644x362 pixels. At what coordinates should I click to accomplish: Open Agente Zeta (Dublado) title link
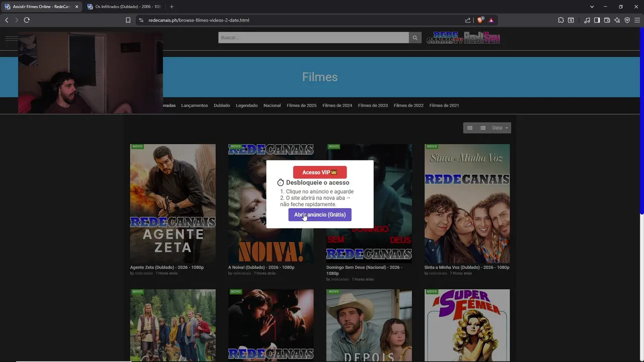[x=167, y=267]
